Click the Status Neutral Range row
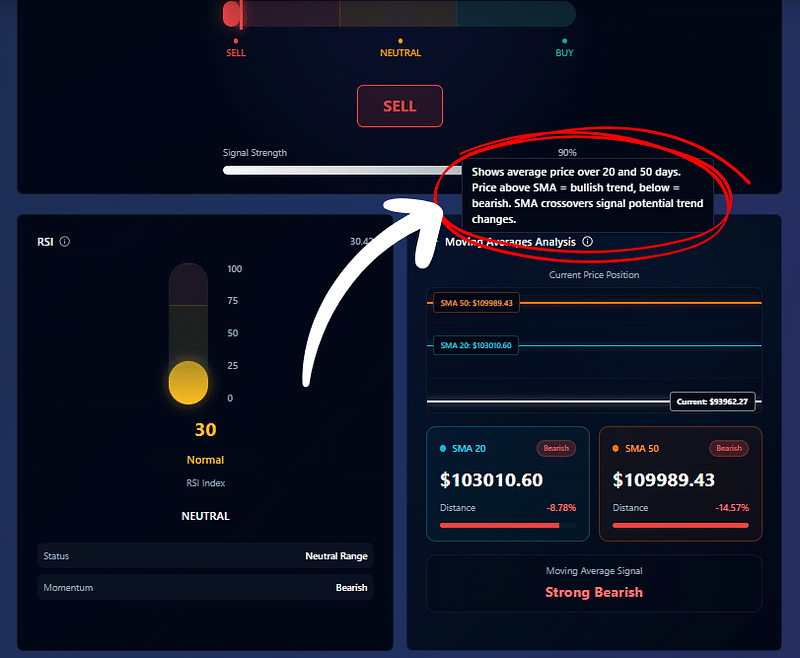This screenshot has height=658, width=800. tap(205, 556)
